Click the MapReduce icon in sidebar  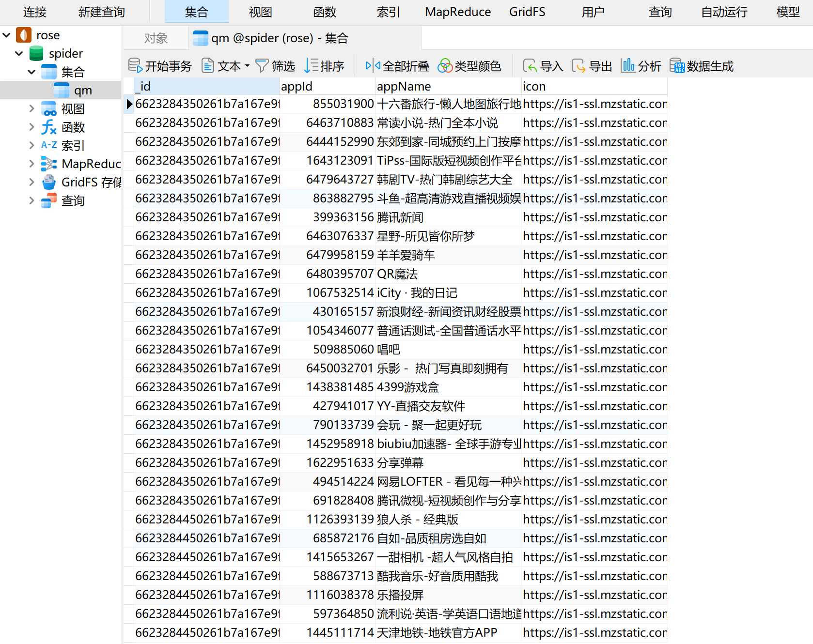(49, 164)
